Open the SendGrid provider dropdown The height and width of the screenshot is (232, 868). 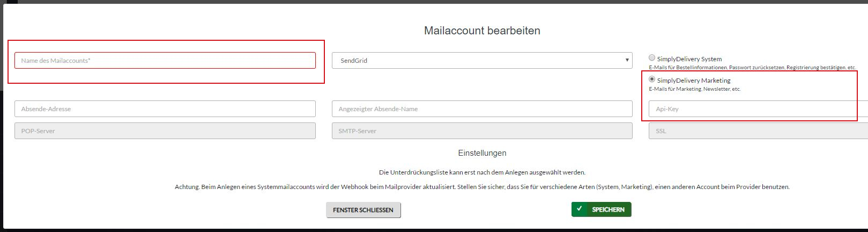pos(481,60)
